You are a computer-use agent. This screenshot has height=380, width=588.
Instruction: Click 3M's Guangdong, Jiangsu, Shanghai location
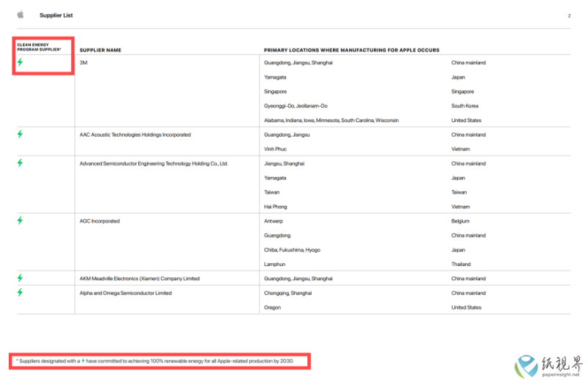pos(298,62)
